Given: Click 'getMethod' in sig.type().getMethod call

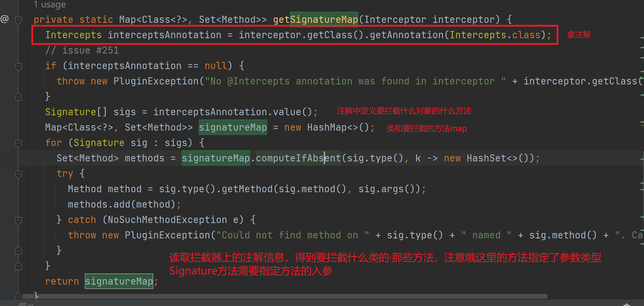Looking at the screenshot, I should tap(247, 189).
